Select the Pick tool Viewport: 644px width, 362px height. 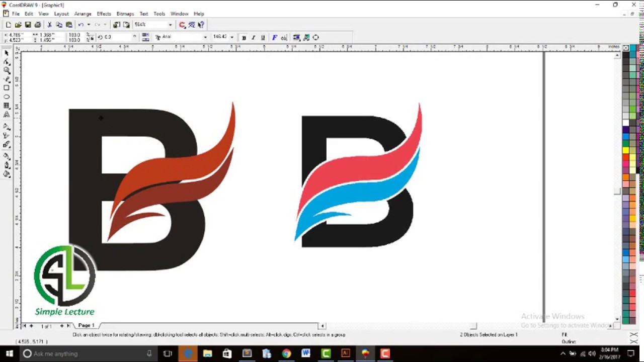click(x=7, y=53)
